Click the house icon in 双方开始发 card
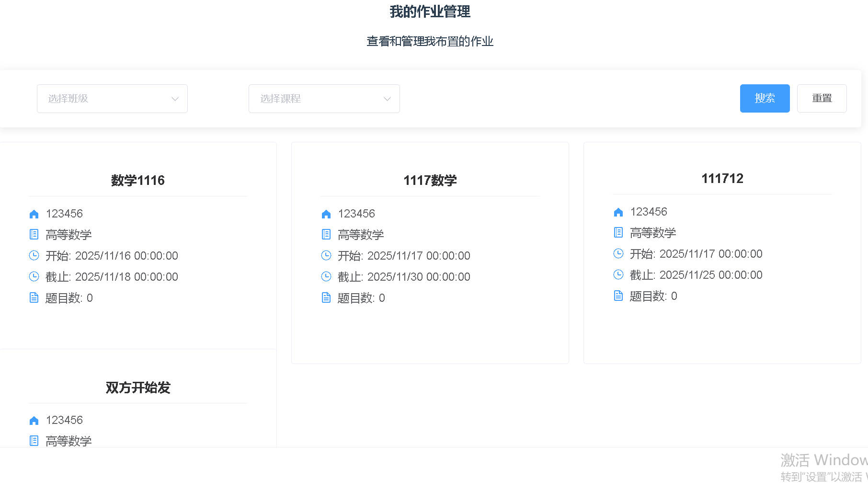 click(34, 420)
